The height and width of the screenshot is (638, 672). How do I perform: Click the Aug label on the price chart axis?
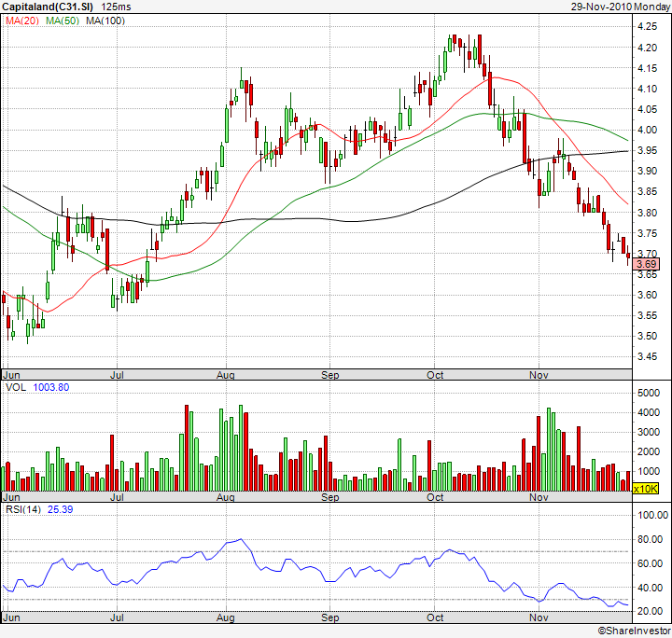[226, 375]
